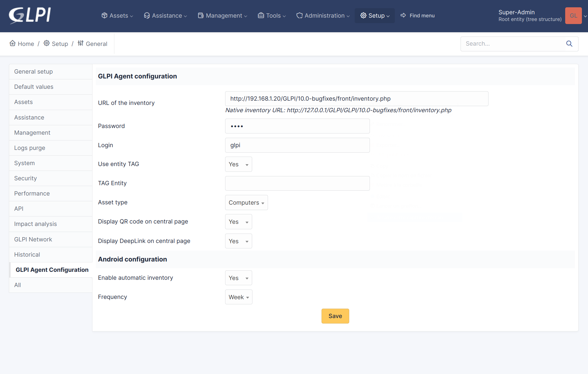588x374 pixels.
Task: Open Enable automatic inventory dropdown
Action: pos(238,278)
